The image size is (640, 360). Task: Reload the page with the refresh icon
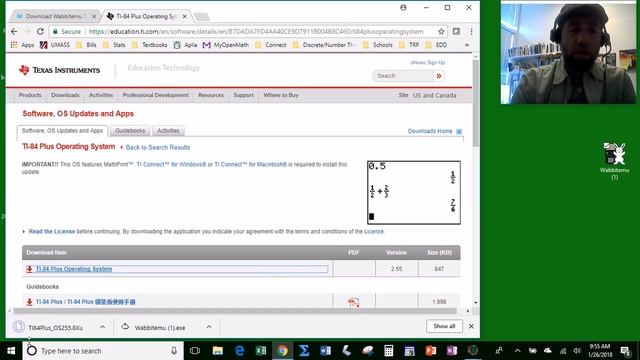(40, 31)
